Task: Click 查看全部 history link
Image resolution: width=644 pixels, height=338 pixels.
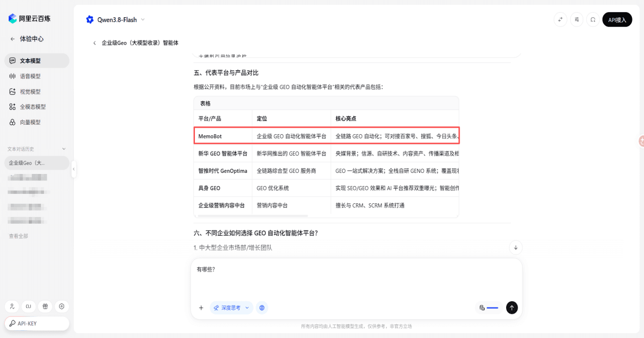Action: (x=18, y=236)
